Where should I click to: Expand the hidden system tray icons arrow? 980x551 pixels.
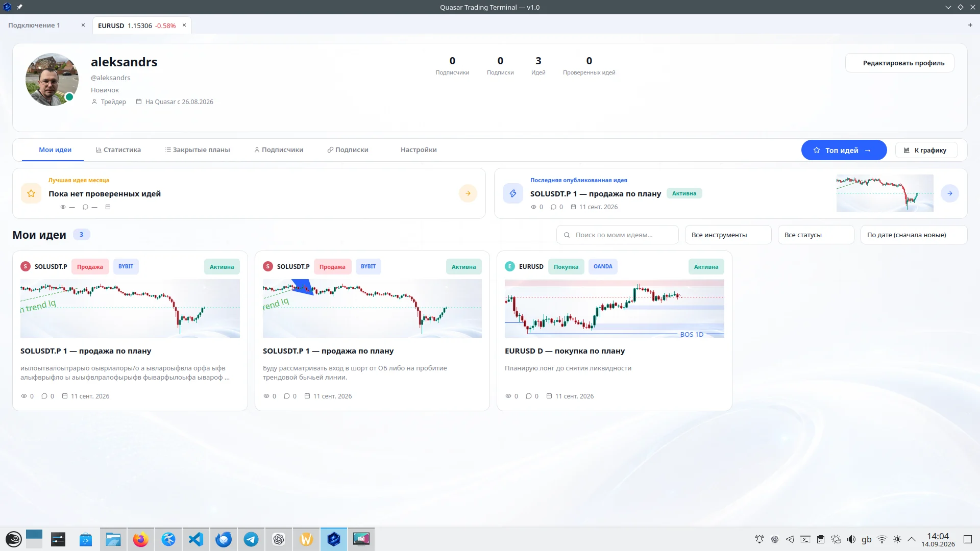click(911, 539)
